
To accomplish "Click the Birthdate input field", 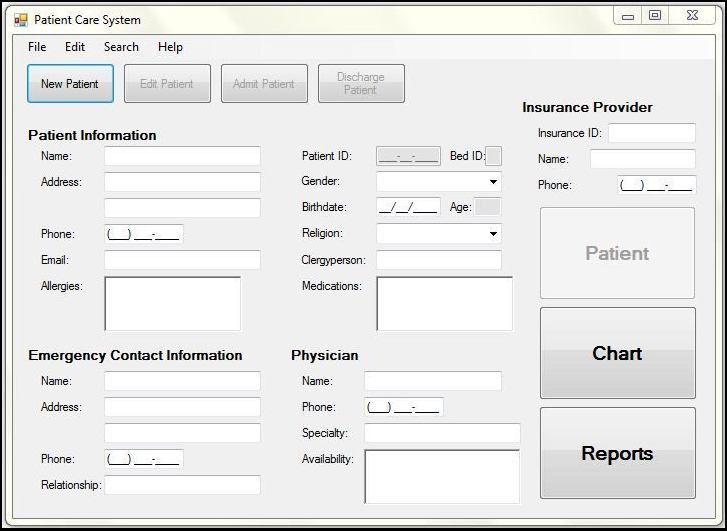I will (408, 208).
